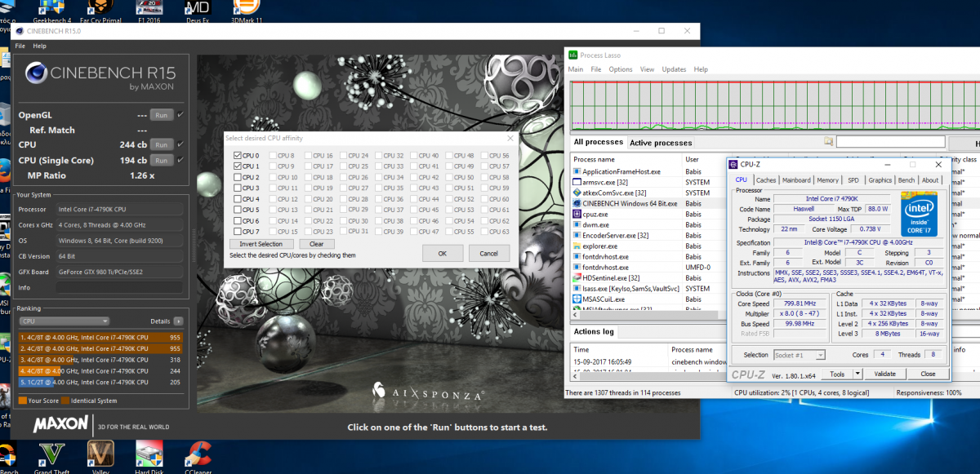Check the CPU 2 affinity checkbox
Image resolution: width=980 pixels, height=474 pixels.
(238, 177)
